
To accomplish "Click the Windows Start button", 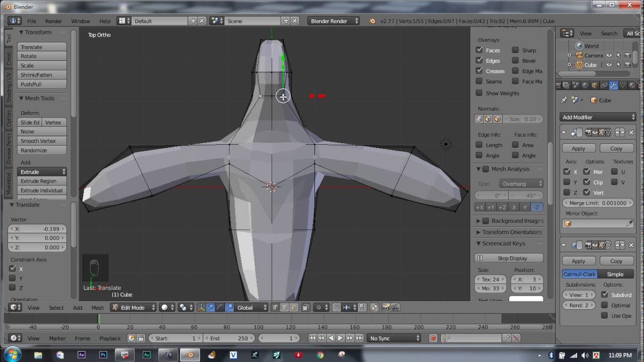I will (12, 354).
